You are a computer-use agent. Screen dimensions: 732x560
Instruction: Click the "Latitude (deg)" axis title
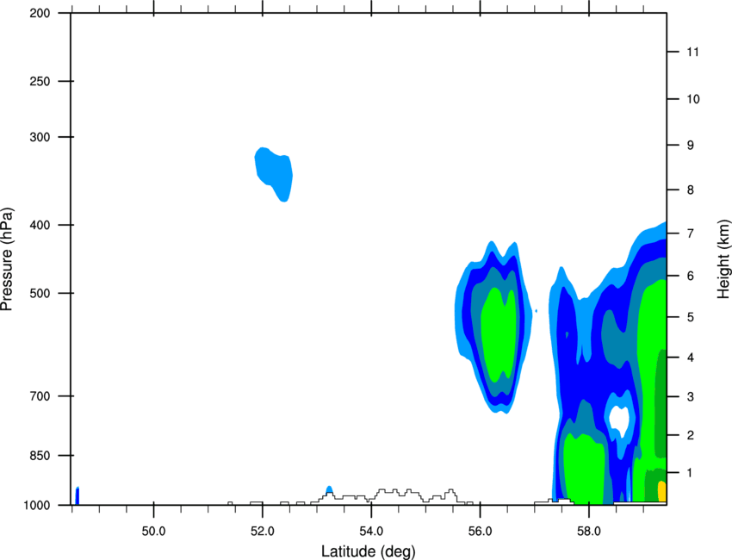tap(369, 551)
